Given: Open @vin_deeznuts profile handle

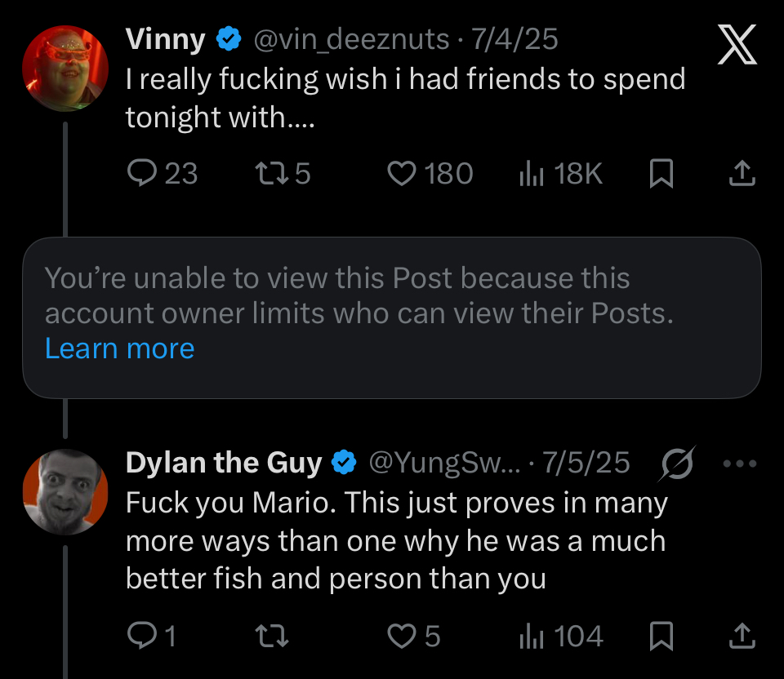Looking at the screenshot, I should click(x=352, y=38).
